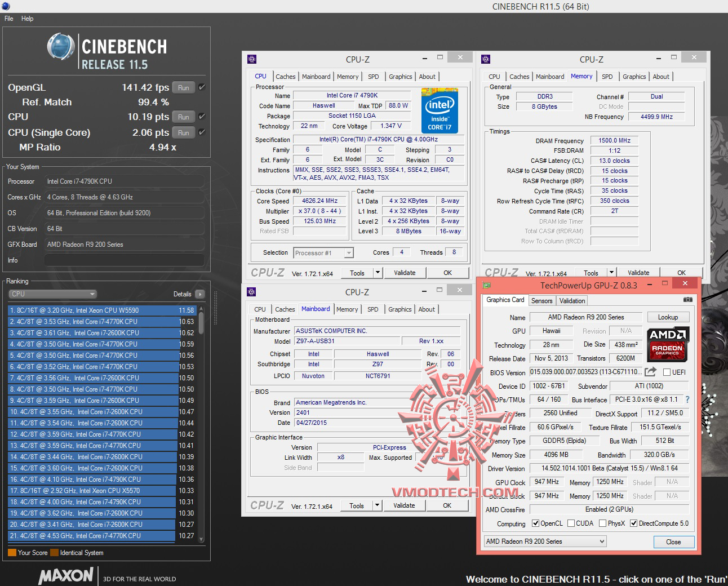Switch to Memory tab in the CPU-Z mainboard window
The image size is (728, 586).
(347, 309)
